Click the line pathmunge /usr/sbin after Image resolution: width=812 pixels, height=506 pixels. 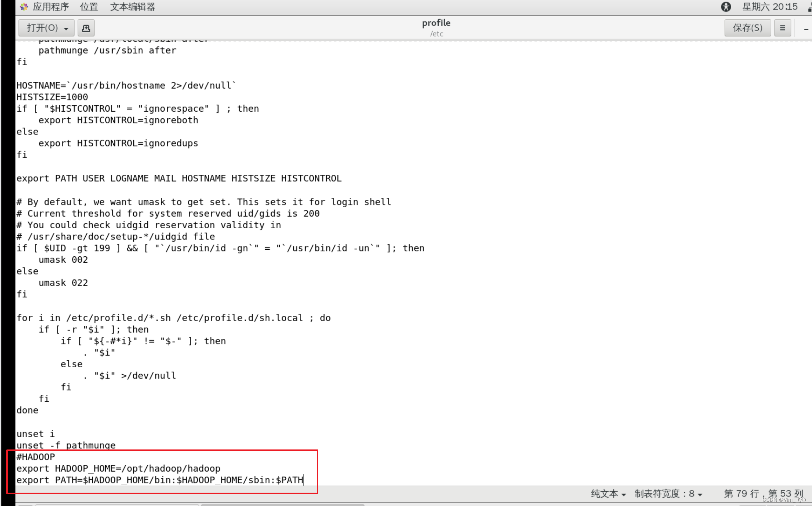(107, 51)
